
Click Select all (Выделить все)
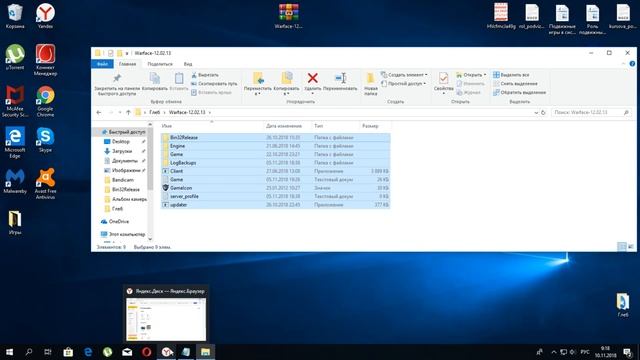pos(511,75)
